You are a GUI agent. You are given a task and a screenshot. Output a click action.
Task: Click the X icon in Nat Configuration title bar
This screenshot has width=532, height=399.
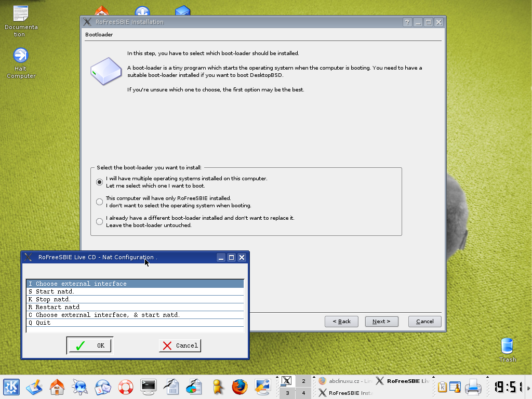(x=29, y=257)
